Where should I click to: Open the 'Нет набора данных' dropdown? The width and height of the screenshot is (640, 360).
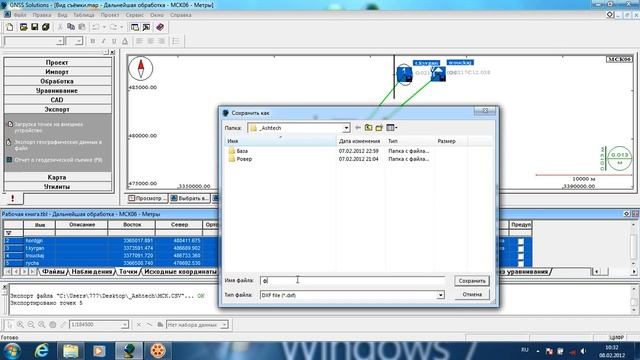[x=224, y=325]
